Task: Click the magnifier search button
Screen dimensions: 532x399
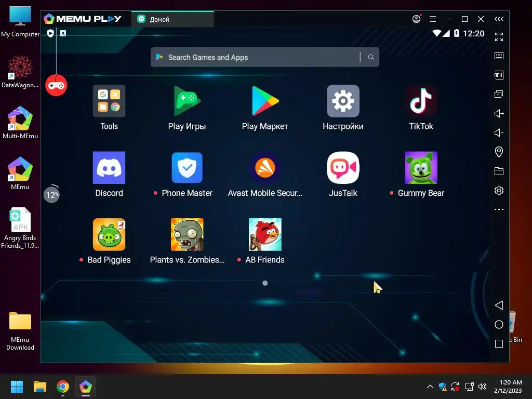Action: 371,57
